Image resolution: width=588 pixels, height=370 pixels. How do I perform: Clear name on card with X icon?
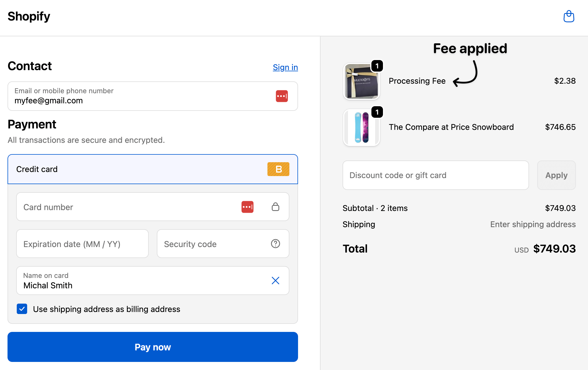point(275,281)
